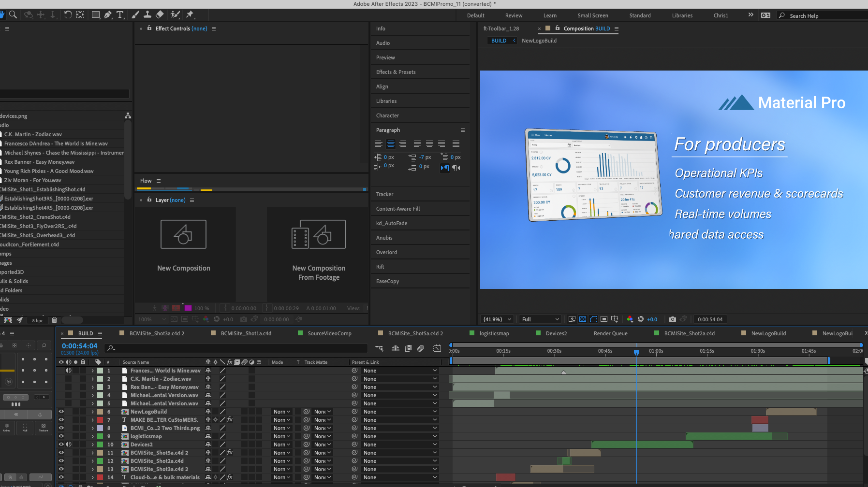The height and width of the screenshot is (487, 868).
Task: Click the Graph Editor icon
Action: coord(437,348)
